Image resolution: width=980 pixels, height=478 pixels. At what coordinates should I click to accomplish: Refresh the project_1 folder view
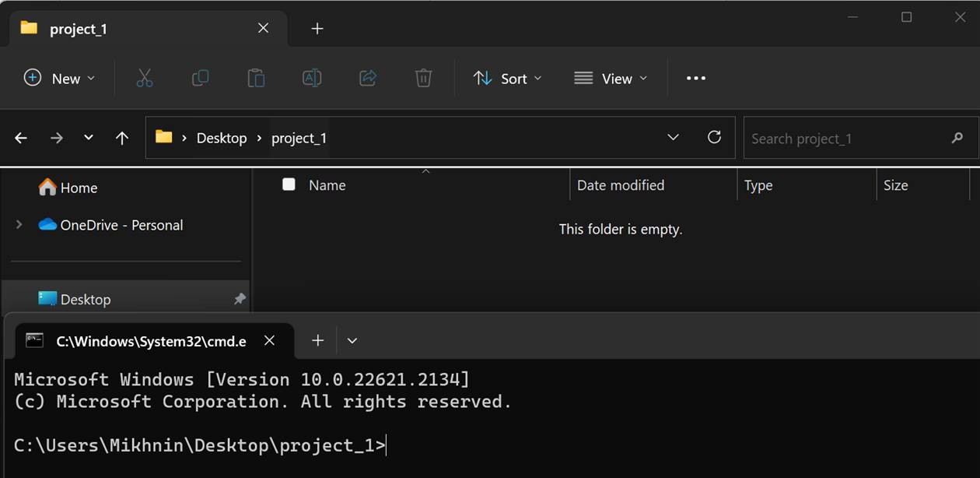tap(714, 138)
